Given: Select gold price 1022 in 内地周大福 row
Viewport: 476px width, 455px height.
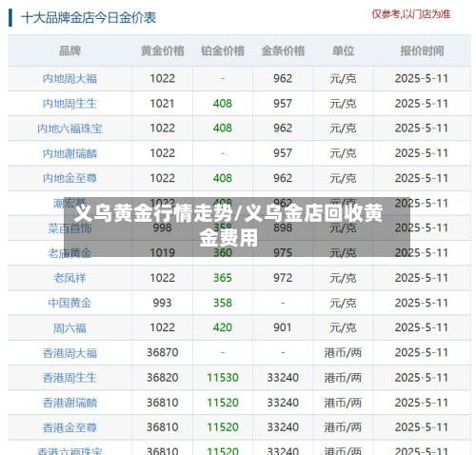Looking at the screenshot, I should click(163, 78).
